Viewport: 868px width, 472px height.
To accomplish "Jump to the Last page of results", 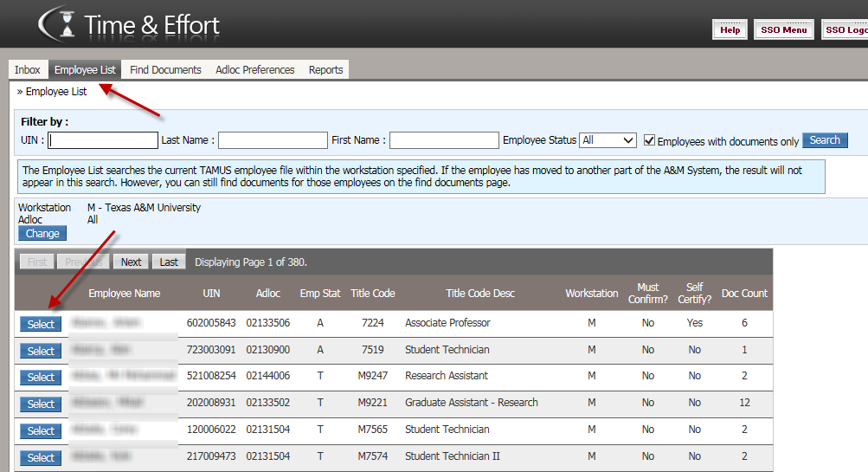I will 169,262.
